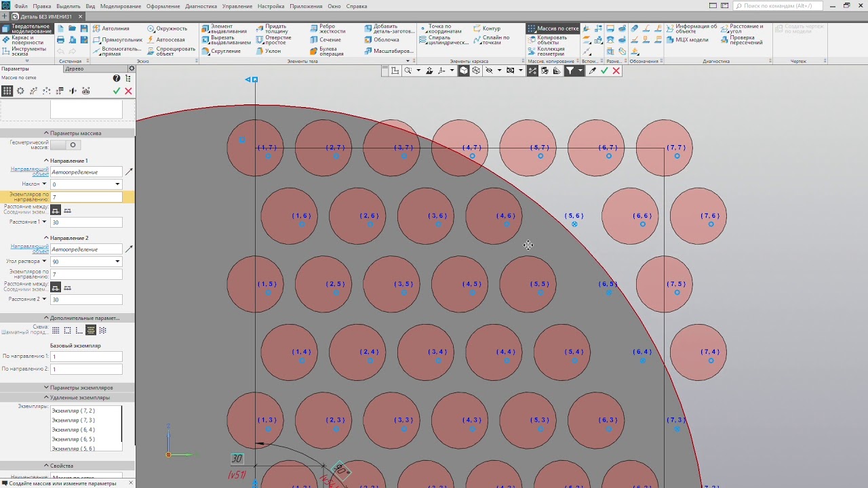Open МЦХ модели properties
This screenshot has height=488, width=868.
(x=687, y=39)
